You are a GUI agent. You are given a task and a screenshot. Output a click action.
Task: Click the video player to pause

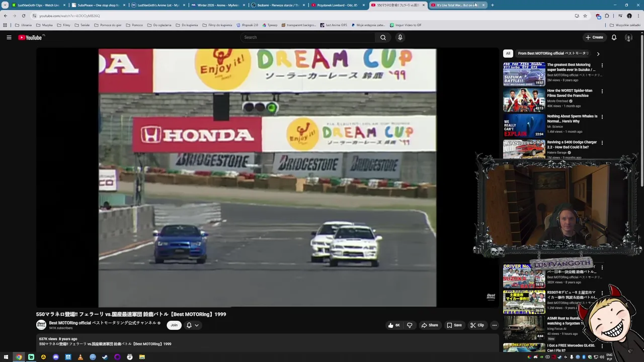tap(267, 177)
